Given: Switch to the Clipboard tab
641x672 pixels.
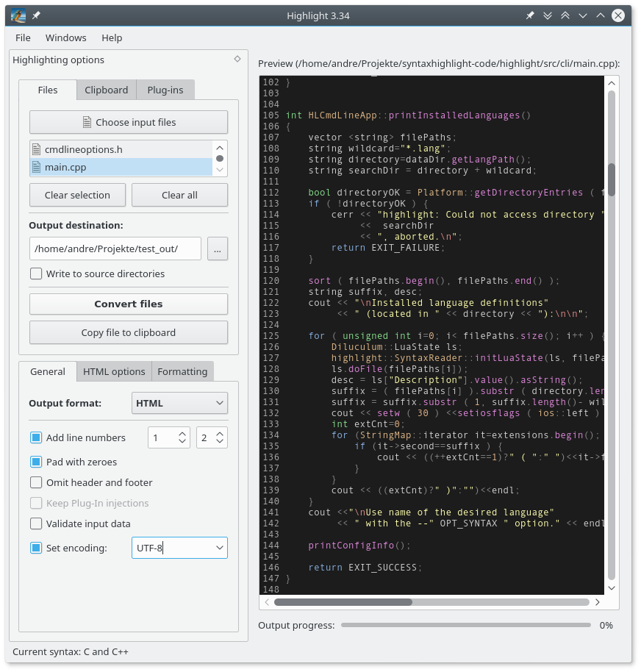Looking at the screenshot, I should (x=107, y=90).
